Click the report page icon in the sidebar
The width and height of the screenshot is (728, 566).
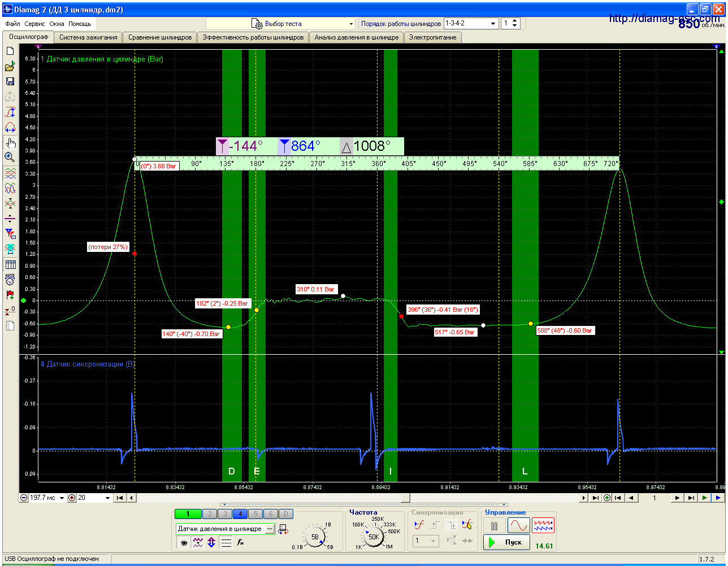point(10,325)
